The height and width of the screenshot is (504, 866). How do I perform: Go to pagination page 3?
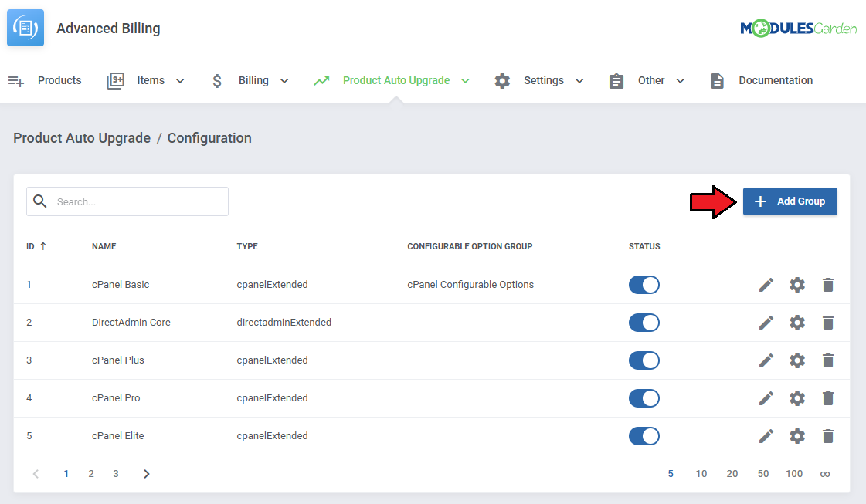[115, 474]
